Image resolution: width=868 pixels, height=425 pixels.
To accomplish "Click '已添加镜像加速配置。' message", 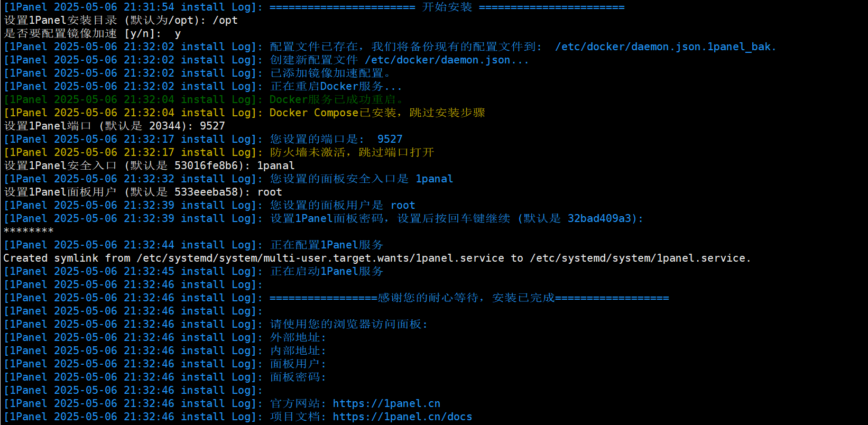I will (330, 73).
